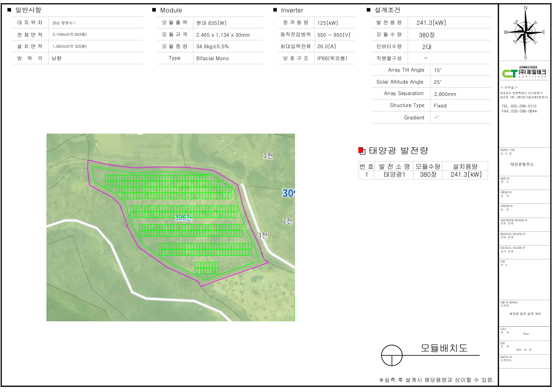This screenshot has width=557, height=392.
Task: Click the TEL. 055-299-0010 phone number
Action: pos(519,106)
